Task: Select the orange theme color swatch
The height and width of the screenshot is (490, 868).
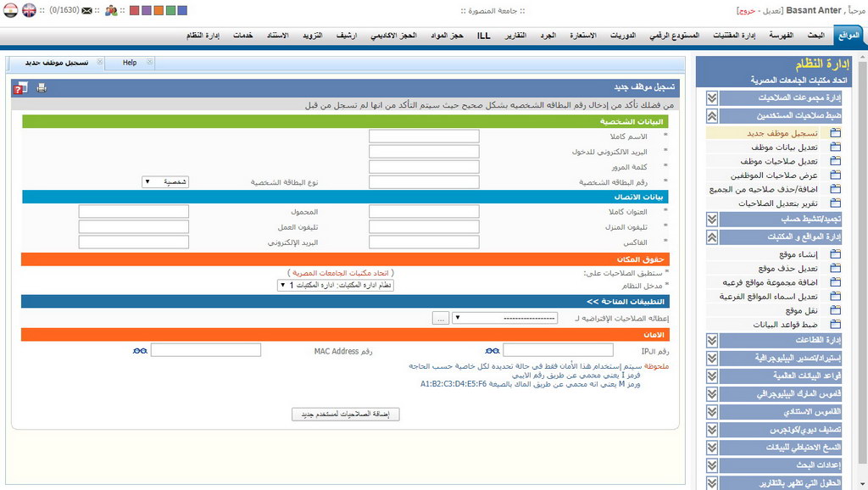Action: pos(159,10)
